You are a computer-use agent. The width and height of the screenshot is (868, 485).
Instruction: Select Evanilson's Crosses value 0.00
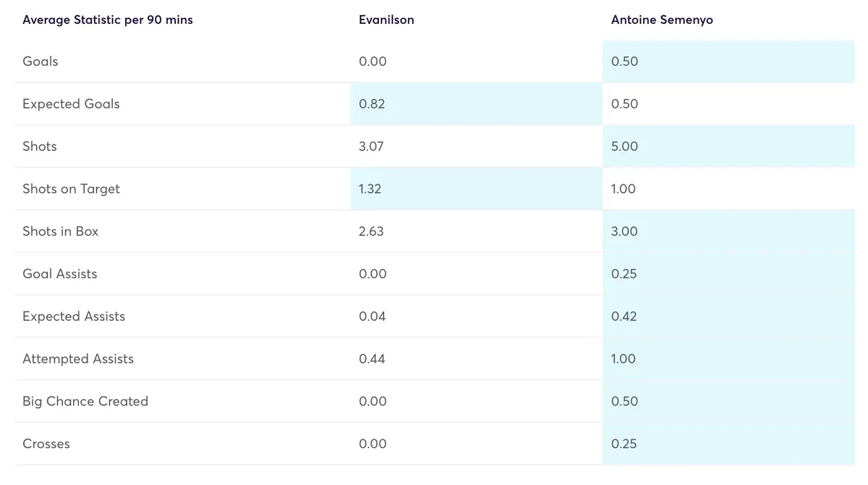[x=373, y=444]
